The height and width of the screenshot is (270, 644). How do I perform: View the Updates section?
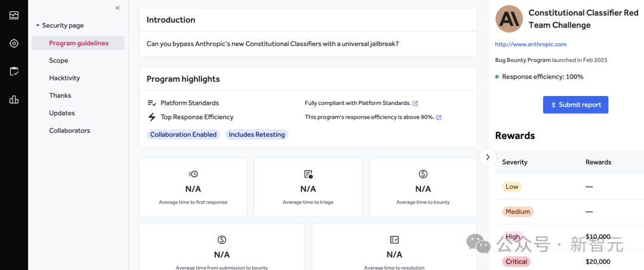click(62, 113)
